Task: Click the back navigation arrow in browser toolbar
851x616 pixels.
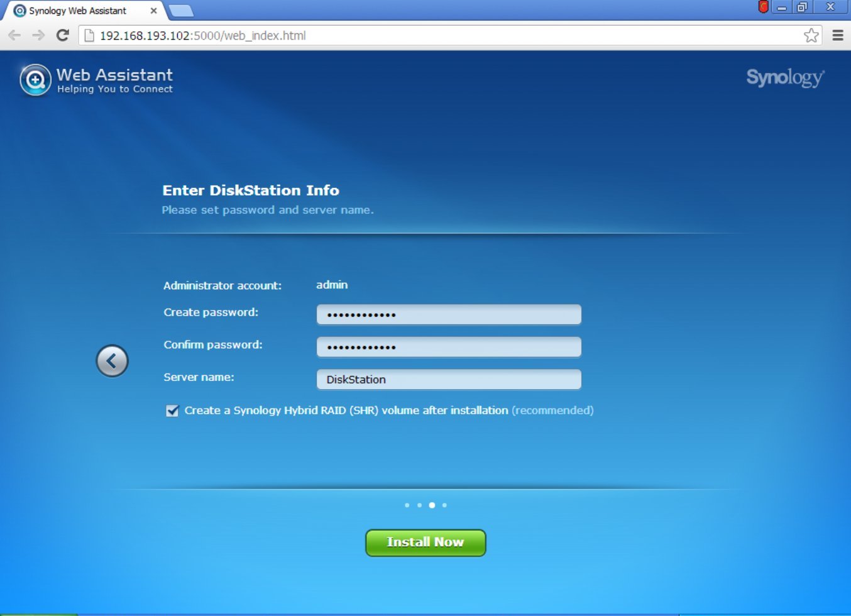Action: [14, 35]
